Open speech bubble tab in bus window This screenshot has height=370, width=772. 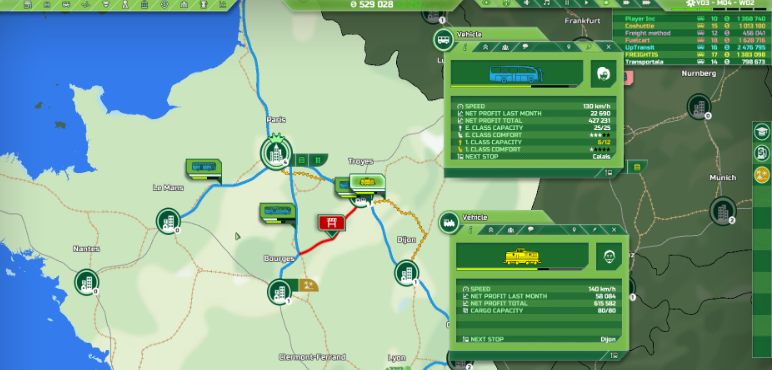(x=525, y=47)
